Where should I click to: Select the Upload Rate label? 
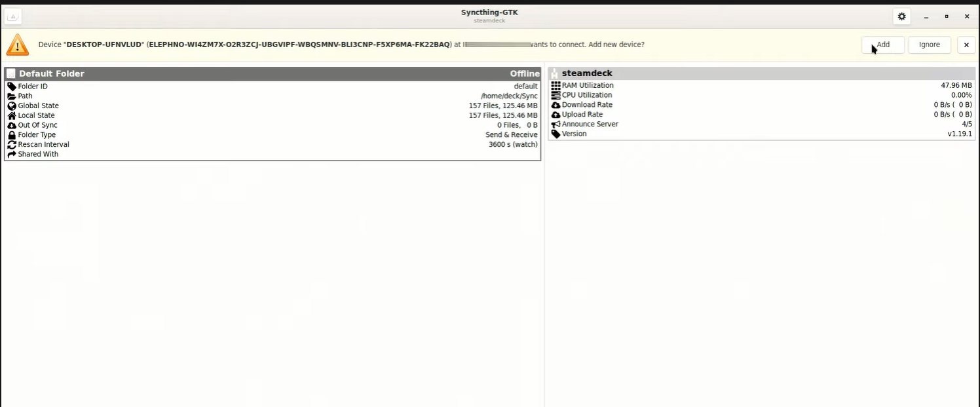pyautogui.click(x=582, y=115)
